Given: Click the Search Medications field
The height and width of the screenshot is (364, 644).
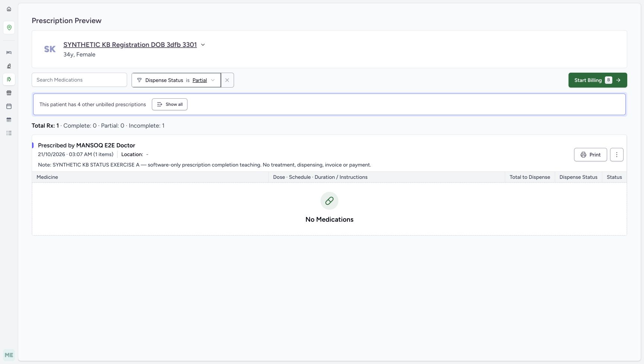Looking at the screenshot, I should [x=79, y=80].
